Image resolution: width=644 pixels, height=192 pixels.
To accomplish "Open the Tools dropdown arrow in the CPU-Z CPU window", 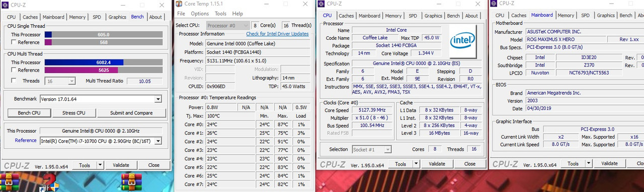I will coord(416,164).
